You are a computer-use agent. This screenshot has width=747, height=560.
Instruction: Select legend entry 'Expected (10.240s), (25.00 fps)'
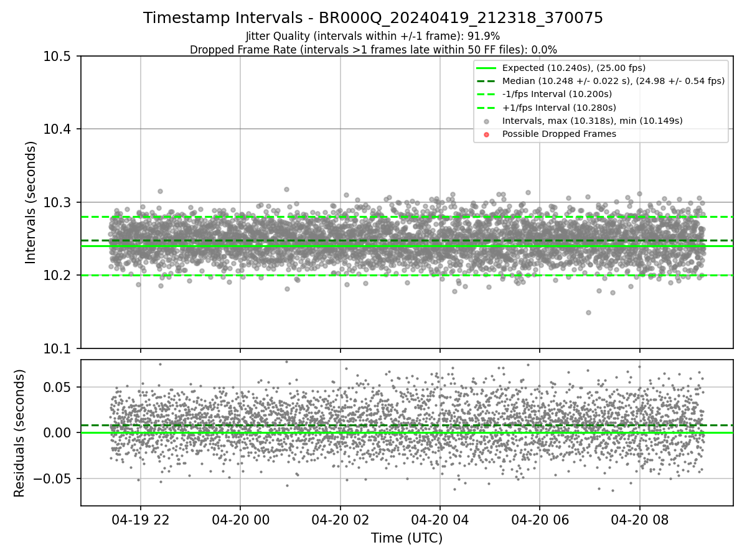pyautogui.click(x=573, y=68)
